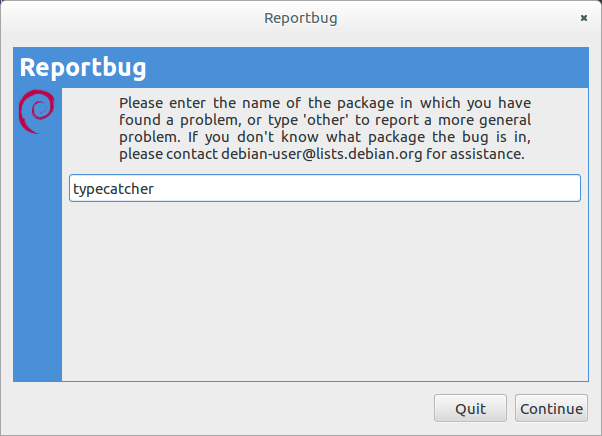602x436 pixels.
Task: Click the Debian swirl logo
Action: pos(37,111)
